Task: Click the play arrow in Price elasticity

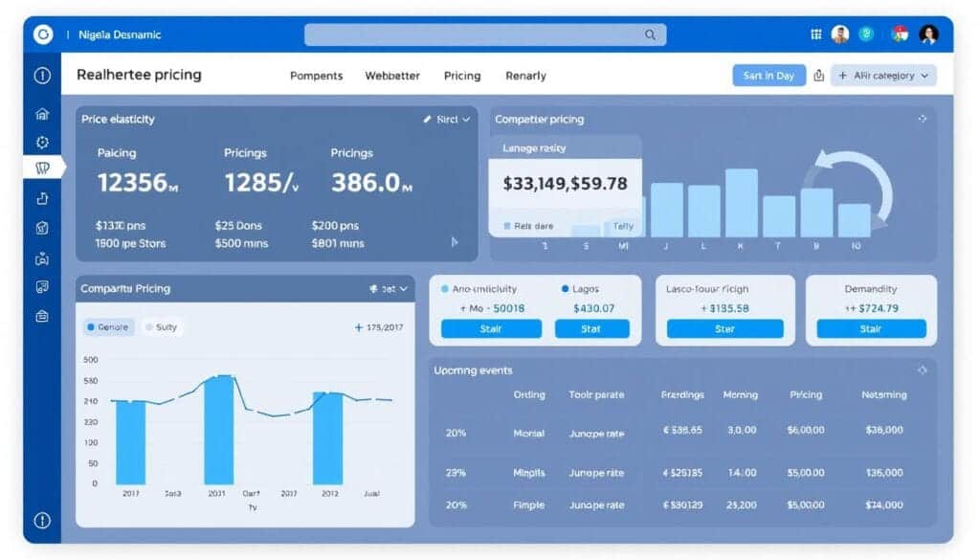Action: pos(455,242)
